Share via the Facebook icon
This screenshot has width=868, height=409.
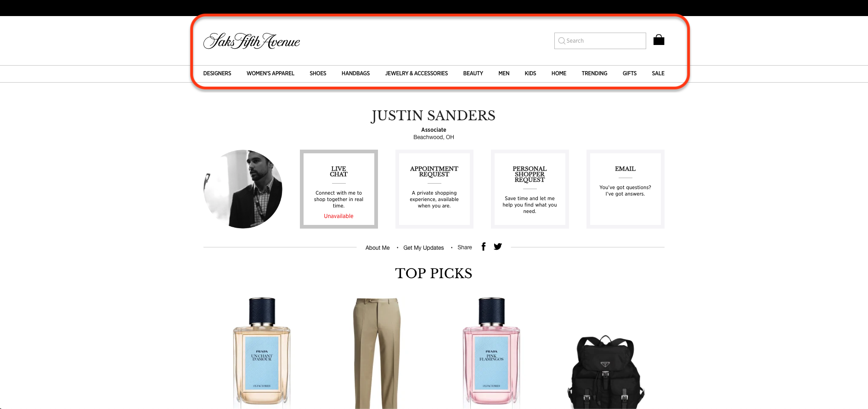click(483, 247)
